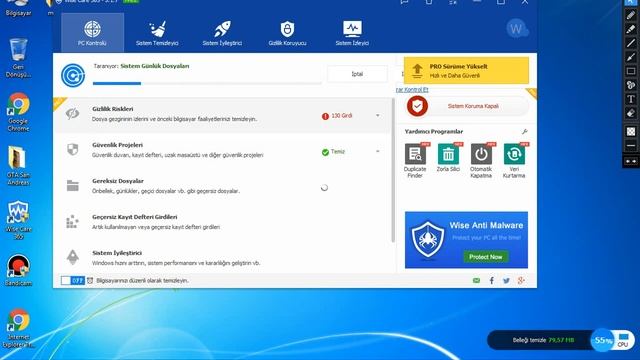The image size is (640, 360).
Task: Select the eraser tool in drawing toolbar
Action: pyautogui.click(x=631, y=113)
